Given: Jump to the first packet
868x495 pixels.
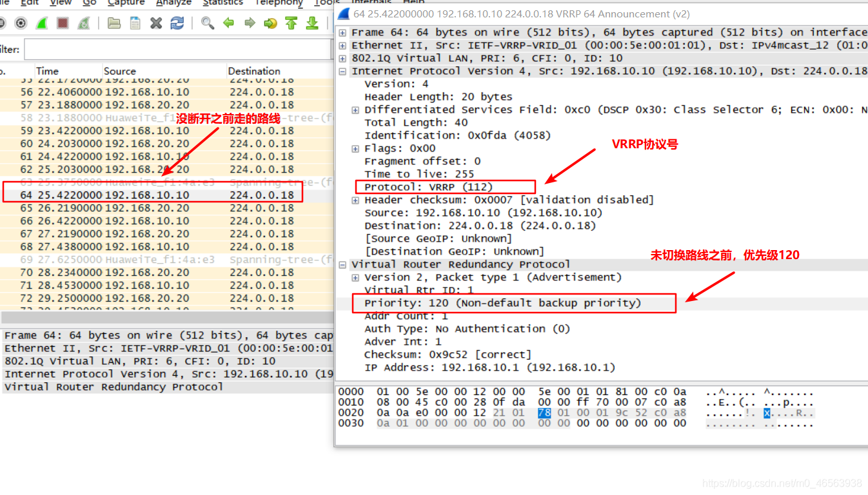Looking at the screenshot, I should click(291, 23).
